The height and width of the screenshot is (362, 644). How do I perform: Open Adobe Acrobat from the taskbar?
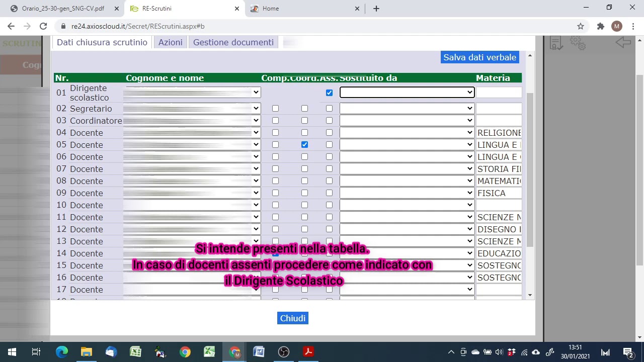308,352
